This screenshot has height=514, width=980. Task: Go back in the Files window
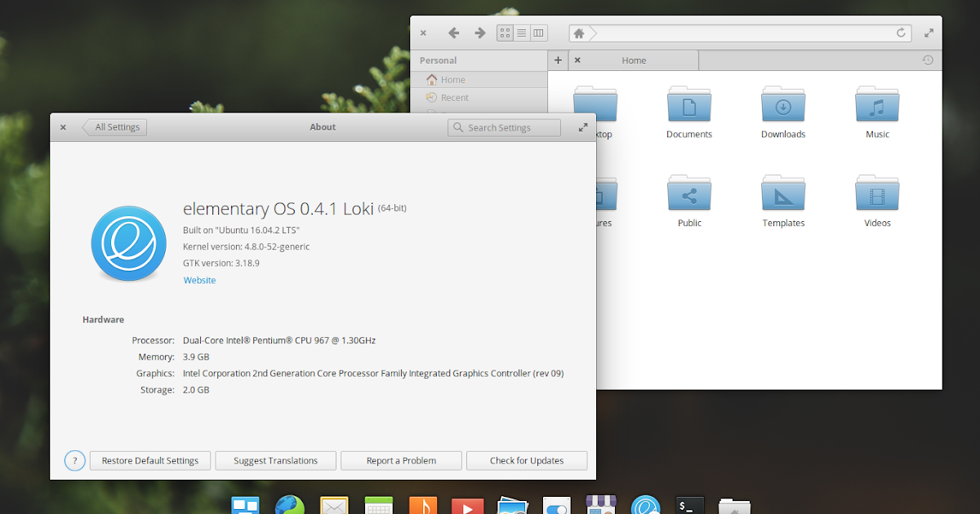point(454,33)
